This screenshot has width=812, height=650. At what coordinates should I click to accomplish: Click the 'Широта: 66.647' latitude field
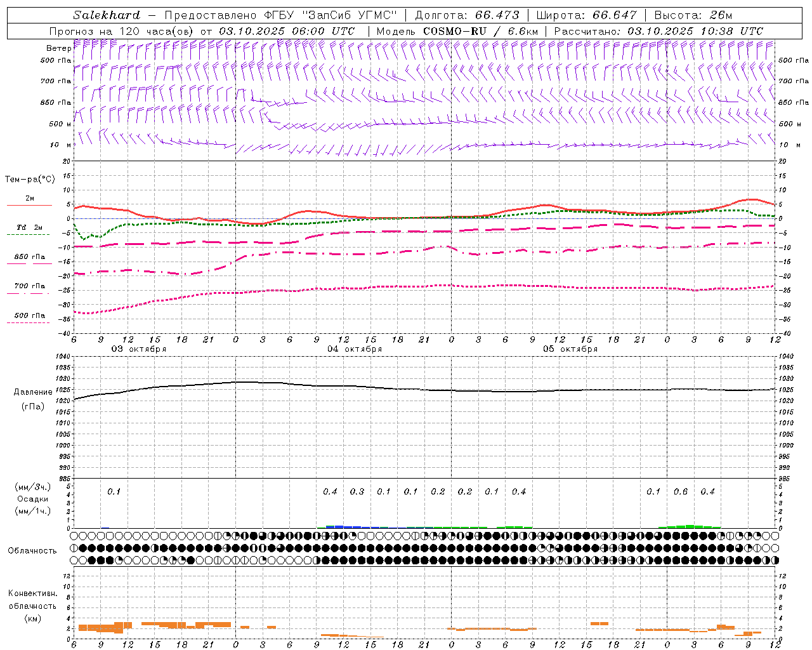[586, 15]
